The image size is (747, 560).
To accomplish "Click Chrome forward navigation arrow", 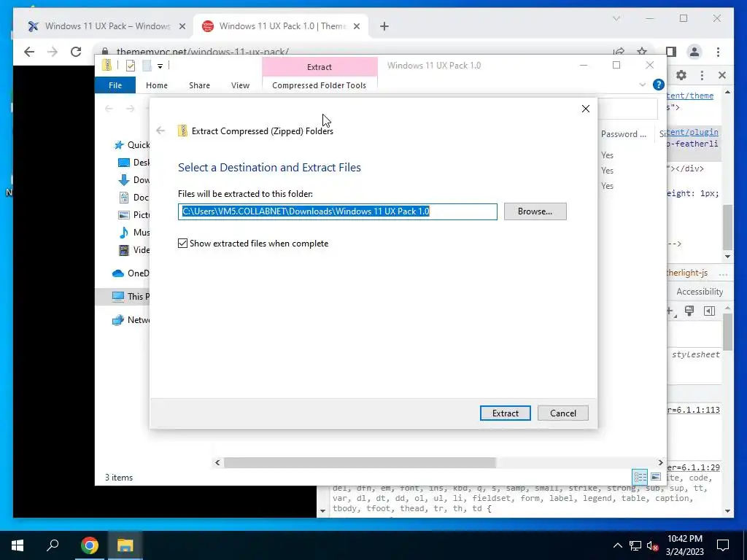I will [x=53, y=52].
